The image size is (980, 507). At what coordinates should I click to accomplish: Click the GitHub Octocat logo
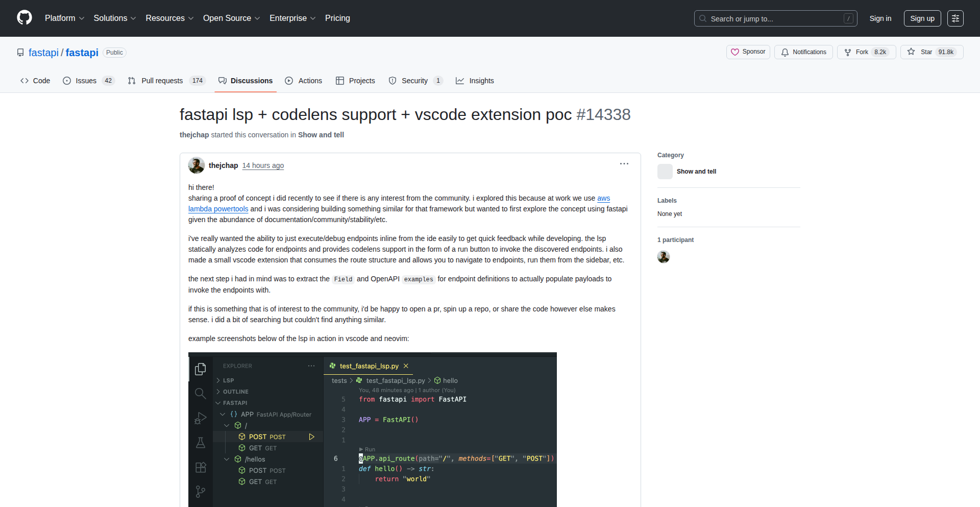coord(24,18)
